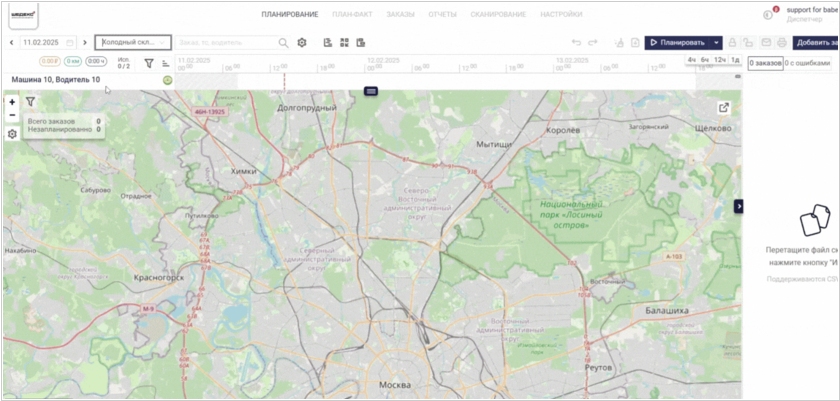Click the envelope mail icon
This screenshot has height=401, width=840.
tap(767, 43)
